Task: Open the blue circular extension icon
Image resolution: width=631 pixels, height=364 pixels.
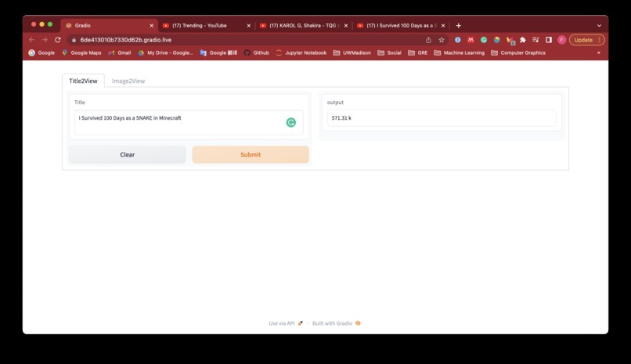Action: (x=457, y=40)
